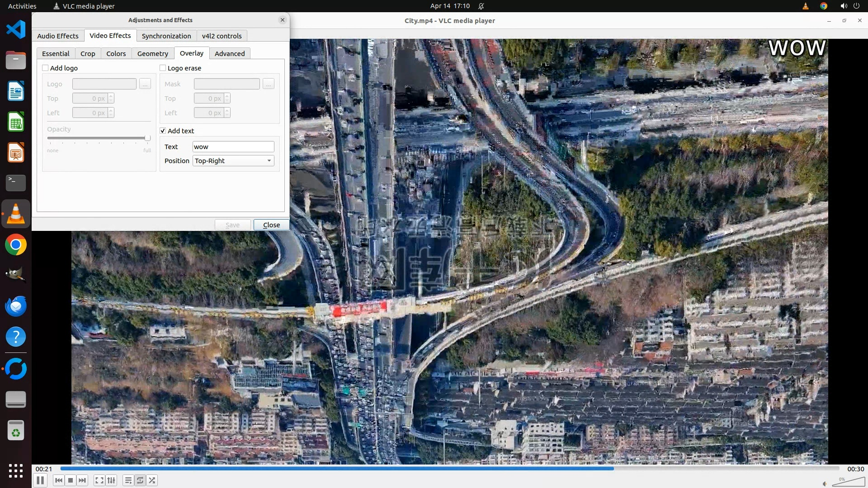Enable random shuffle playback
Screen dimensions: 868x488
point(152,480)
